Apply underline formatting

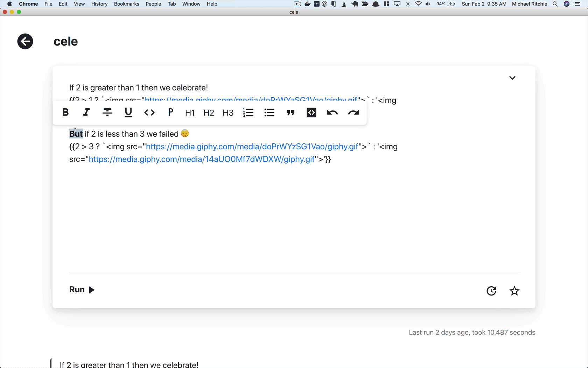click(128, 113)
